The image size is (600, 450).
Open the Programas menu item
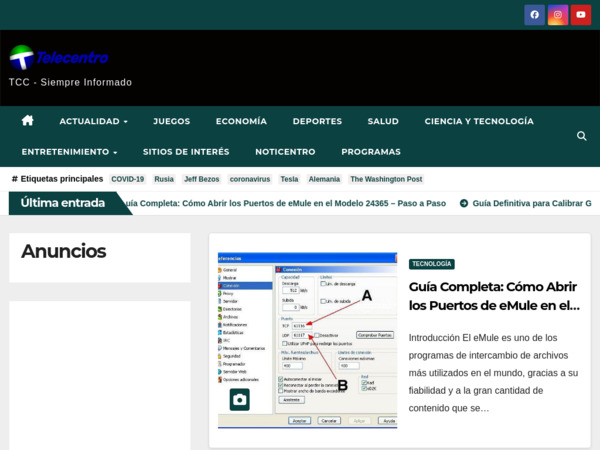[371, 152]
